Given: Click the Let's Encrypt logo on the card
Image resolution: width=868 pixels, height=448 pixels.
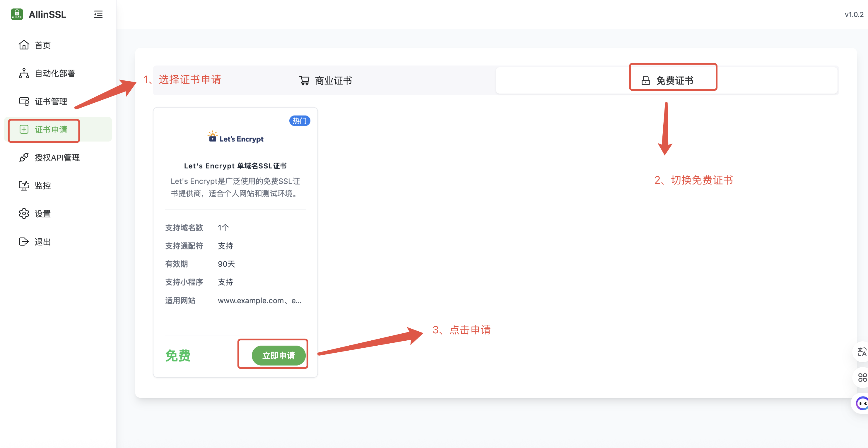Looking at the screenshot, I should click(235, 138).
